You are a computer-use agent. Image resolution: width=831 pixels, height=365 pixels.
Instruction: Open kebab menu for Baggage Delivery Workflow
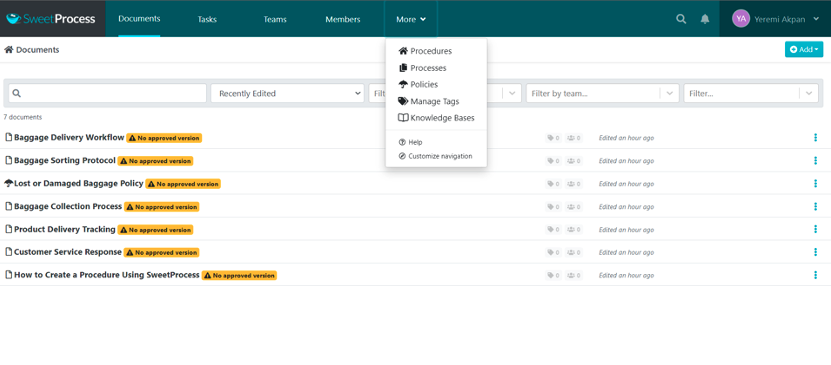pos(815,138)
